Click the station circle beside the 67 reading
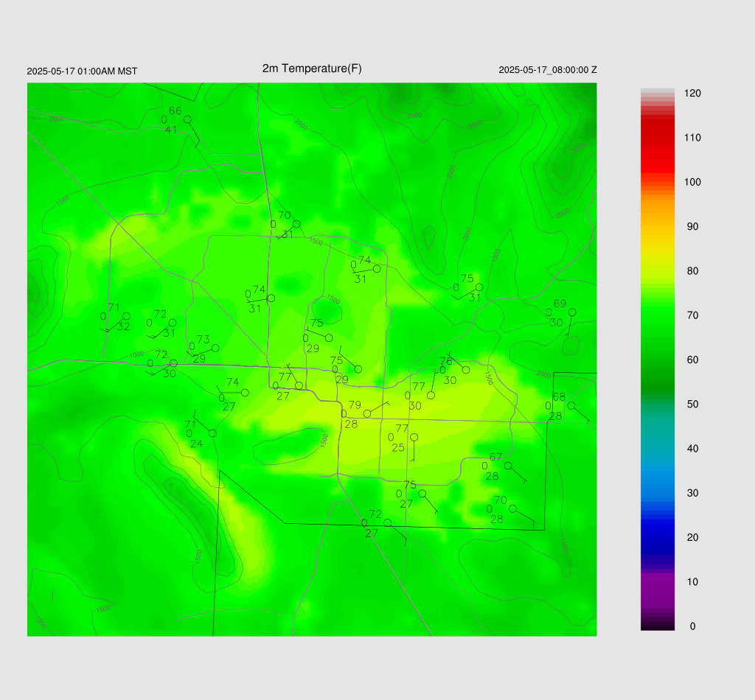Image resolution: width=755 pixels, height=700 pixels. pyautogui.click(x=508, y=466)
